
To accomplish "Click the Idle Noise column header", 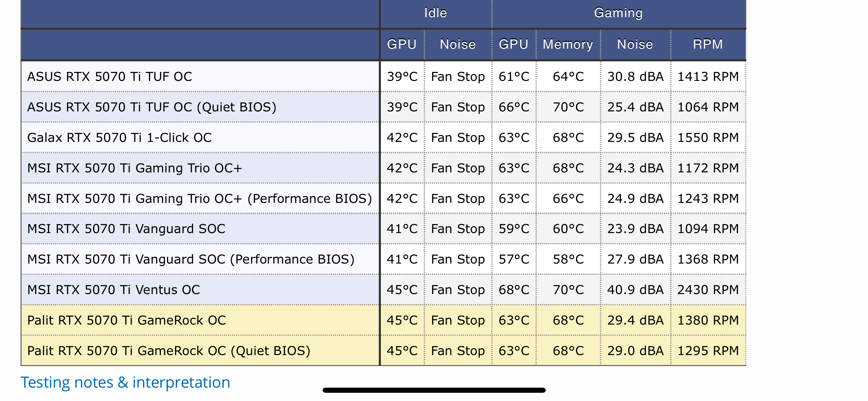I will coord(458,44).
